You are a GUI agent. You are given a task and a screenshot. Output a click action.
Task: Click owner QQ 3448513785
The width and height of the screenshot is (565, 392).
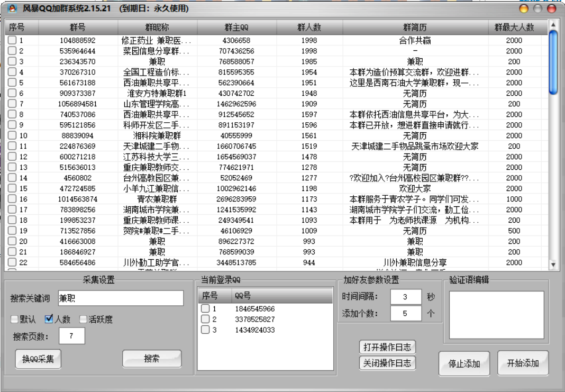pyautogui.click(x=236, y=262)
